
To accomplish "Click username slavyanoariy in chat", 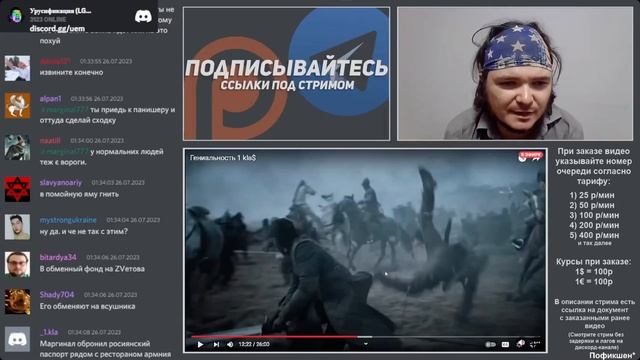I will (61, 182).
